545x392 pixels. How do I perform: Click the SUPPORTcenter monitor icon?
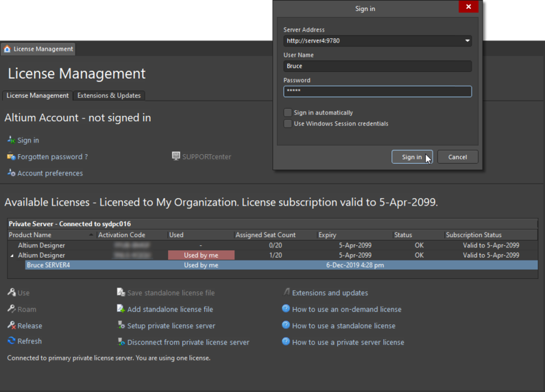[x=176, y=156]
